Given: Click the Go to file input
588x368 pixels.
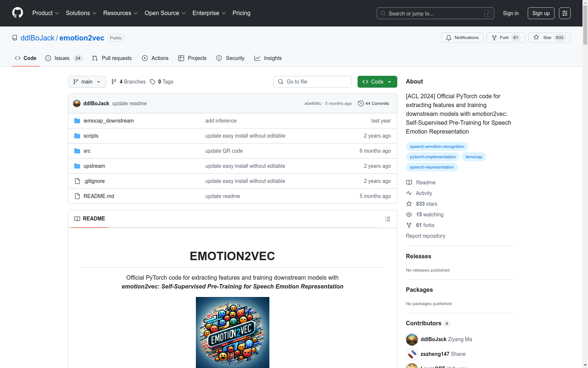Looking at the screenshot, I should [312, 82].
